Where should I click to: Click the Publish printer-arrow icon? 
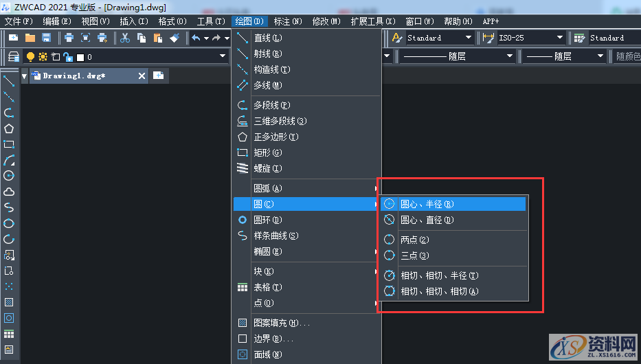point(102,38)
